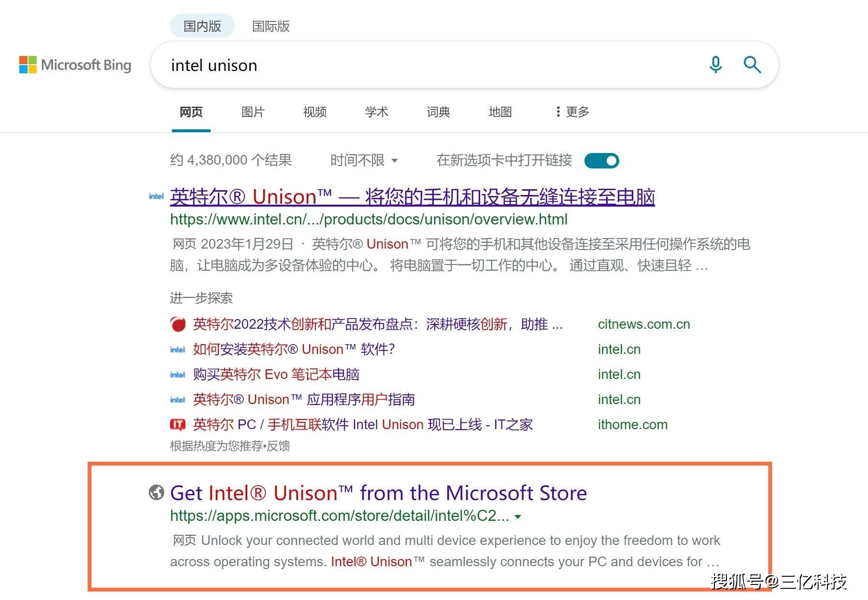The height and width of the screenshot is (600, 868).
Task: Click the search magnifier icon
Action: click(x=752, y=65)
